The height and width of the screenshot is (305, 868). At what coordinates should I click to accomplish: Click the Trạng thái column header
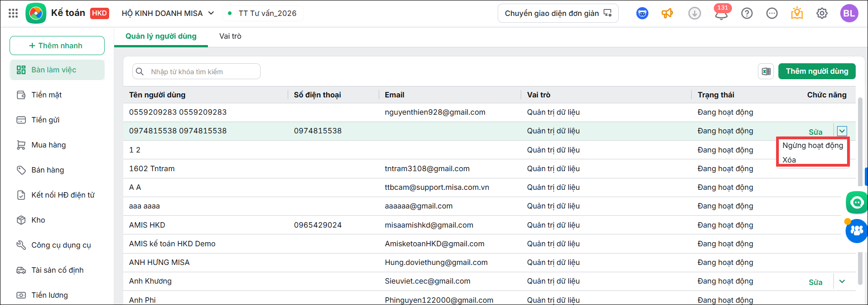716,95
